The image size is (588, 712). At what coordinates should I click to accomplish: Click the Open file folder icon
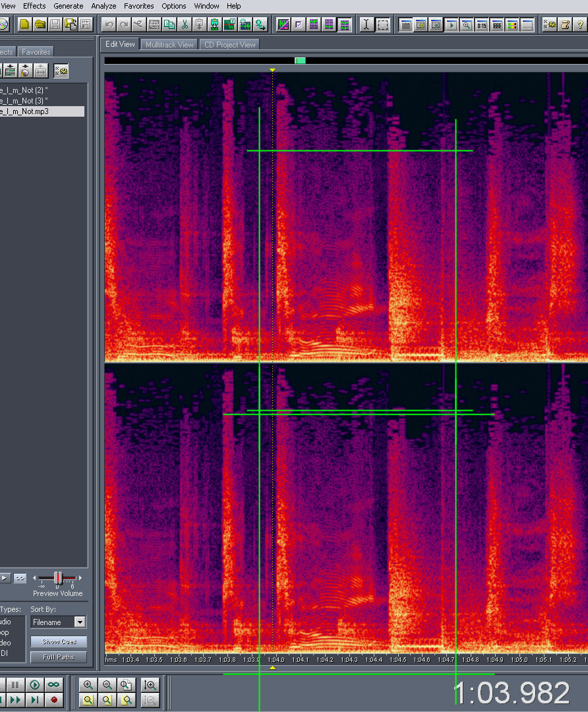(x=40, y=25)
